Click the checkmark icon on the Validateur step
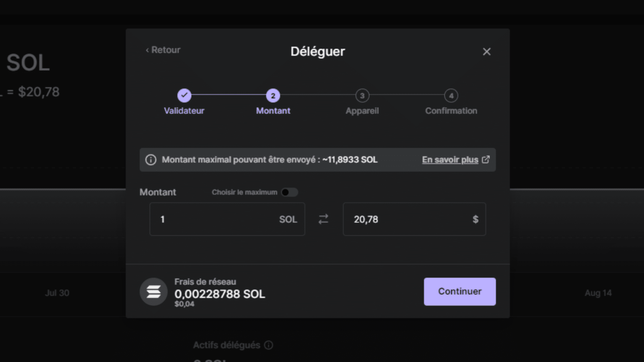The width and height of the screenshot is (644, 362). tap(184, 96)
